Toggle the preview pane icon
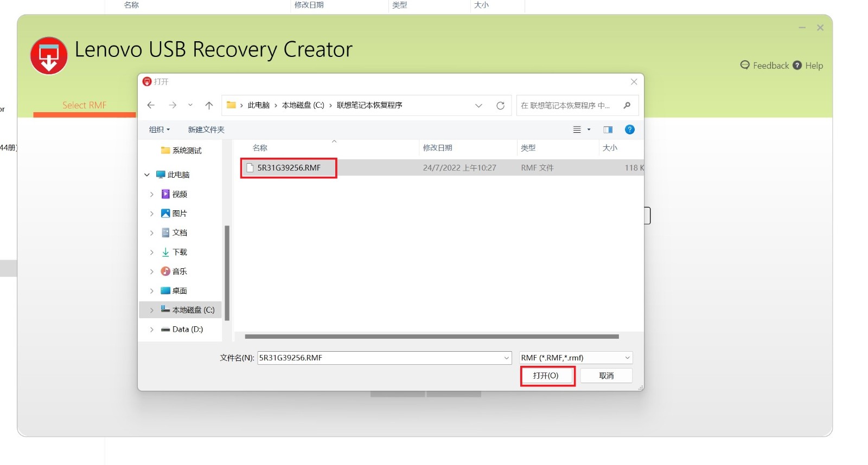Viewport: 868px width, 465px height. pos(608,130)
